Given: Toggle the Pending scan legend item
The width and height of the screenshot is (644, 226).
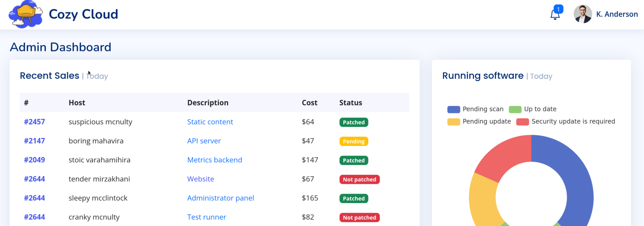Looking at the screenshot, I should click(475, 109).
